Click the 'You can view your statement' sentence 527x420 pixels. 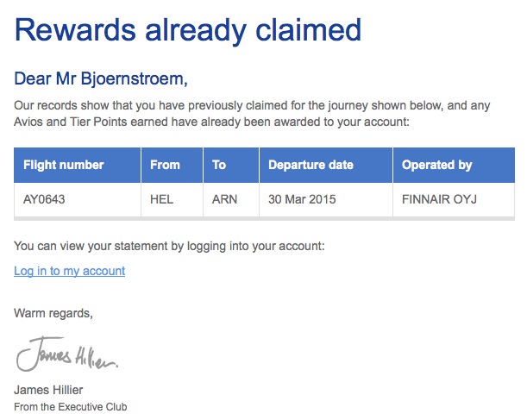169,246
